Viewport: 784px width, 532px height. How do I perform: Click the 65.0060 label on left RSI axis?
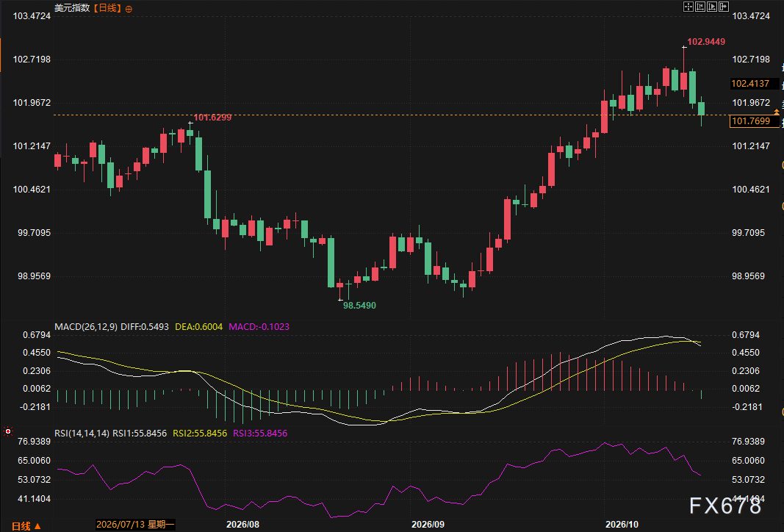coord(34,461)
